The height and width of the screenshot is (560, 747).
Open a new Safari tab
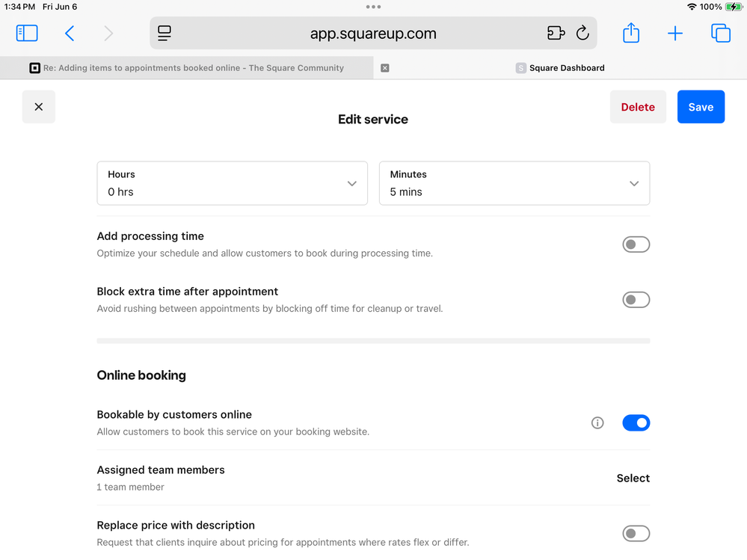tap(675, 33)
